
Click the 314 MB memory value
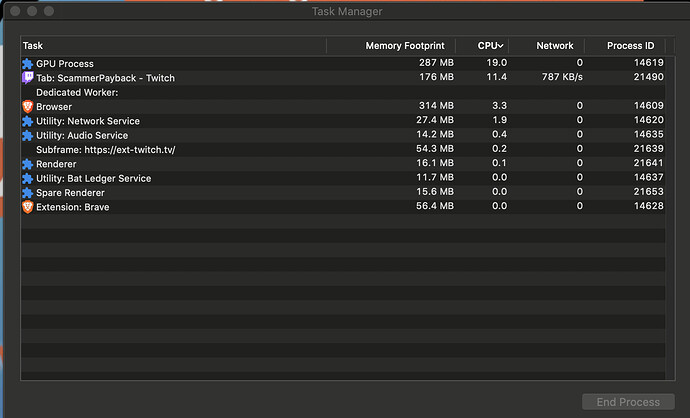(x=436, y=106)
